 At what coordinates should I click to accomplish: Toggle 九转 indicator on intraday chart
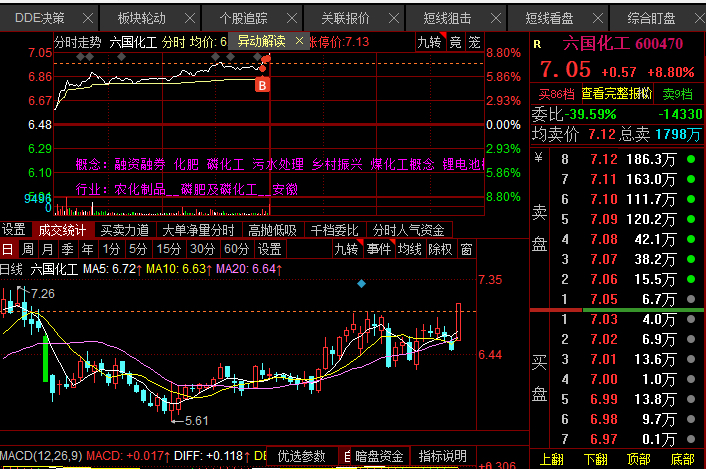pos(430,42)
